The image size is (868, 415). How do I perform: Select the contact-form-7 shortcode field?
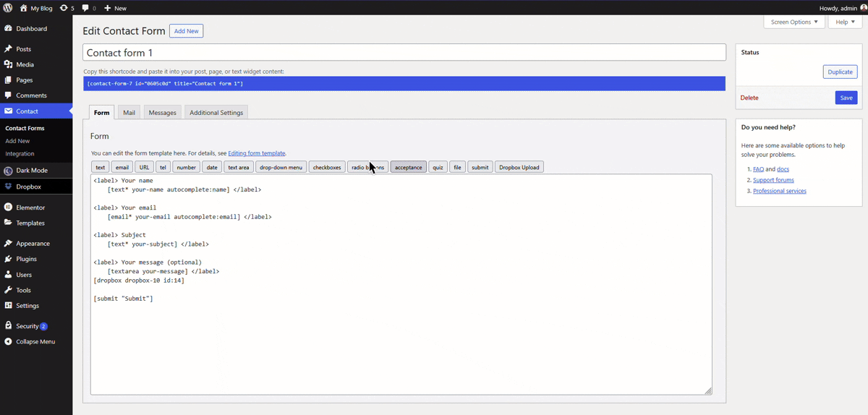404,84
